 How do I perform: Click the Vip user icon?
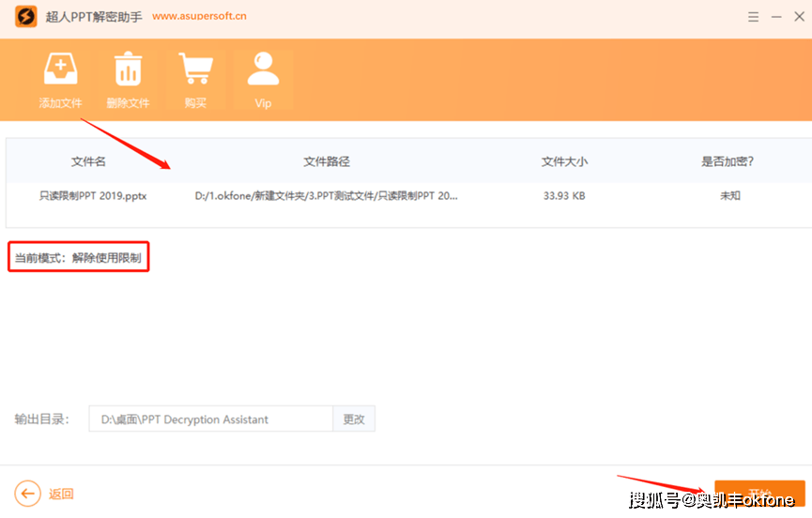(263, 69)
